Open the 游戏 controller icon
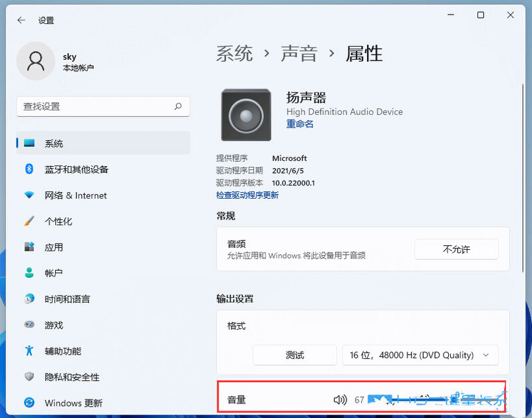Viewport: 532px width, 418px height. [29, 325]
